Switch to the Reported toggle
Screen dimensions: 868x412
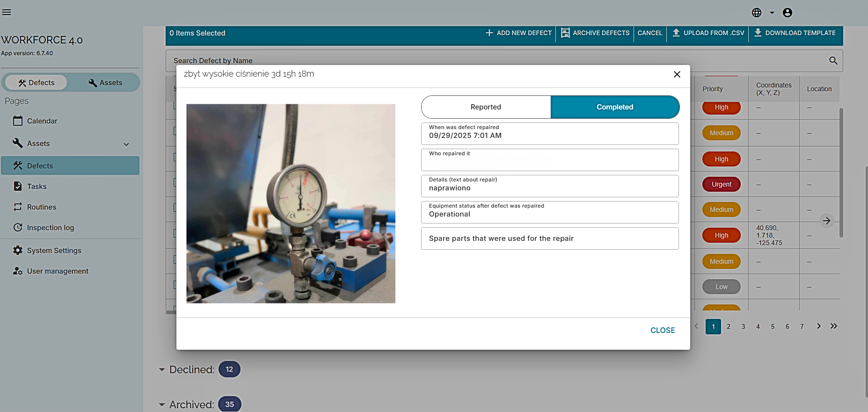tap(486, 107)
